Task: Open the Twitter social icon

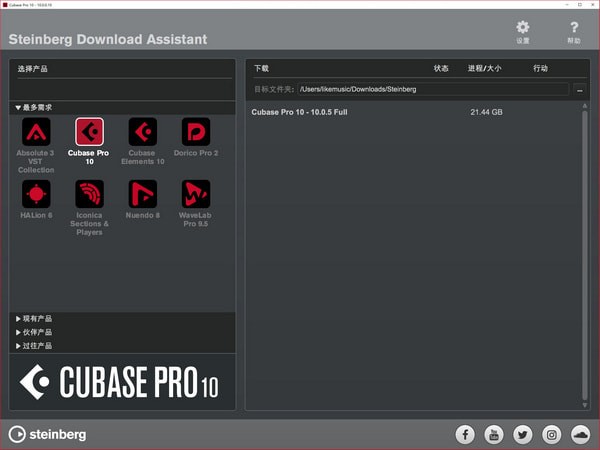Action: [522, 434]
